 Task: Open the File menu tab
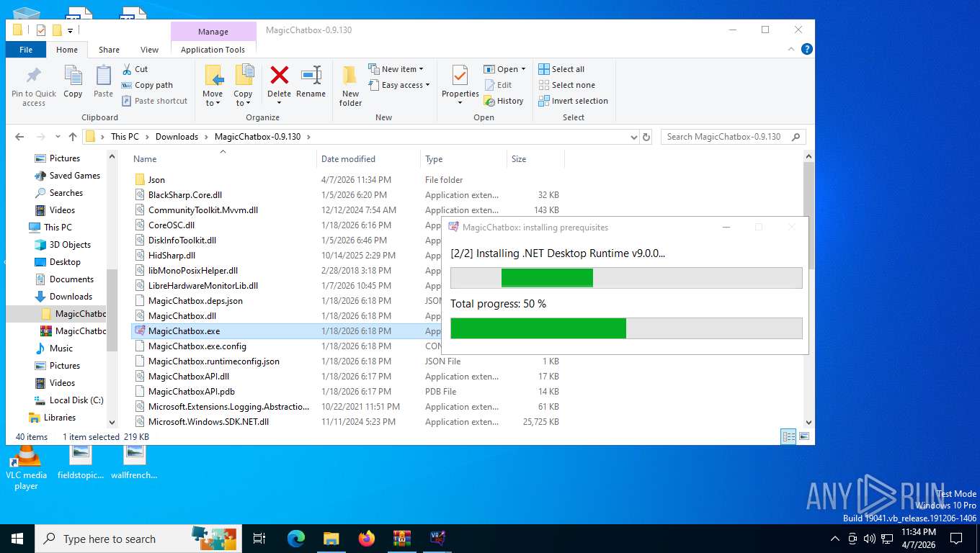pyautogui.click(x=26, y=50)
